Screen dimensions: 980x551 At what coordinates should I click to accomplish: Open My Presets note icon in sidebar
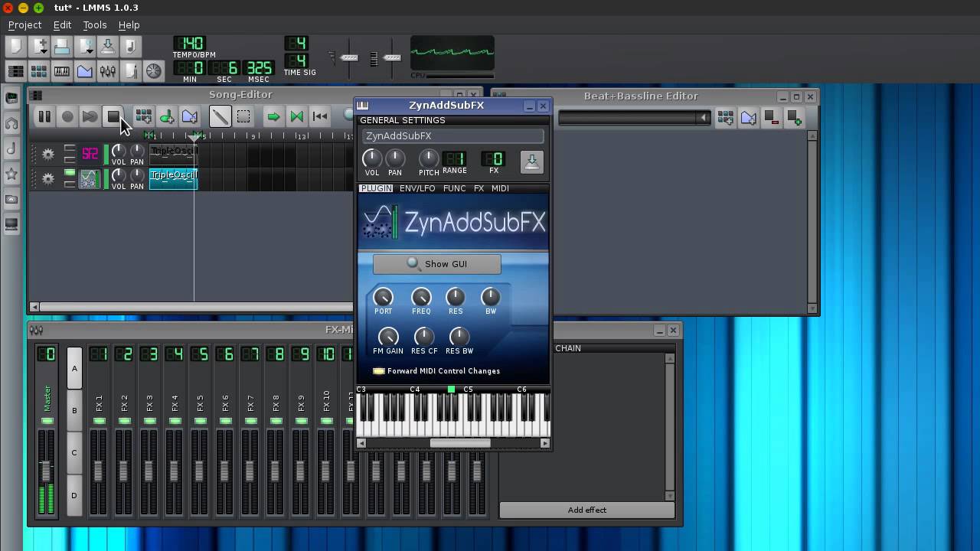11,148
